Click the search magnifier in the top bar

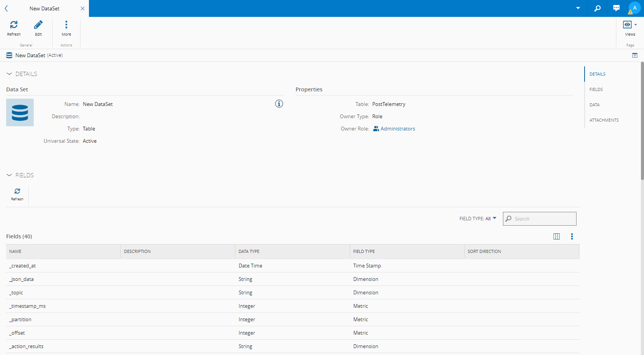click(597, 8)
